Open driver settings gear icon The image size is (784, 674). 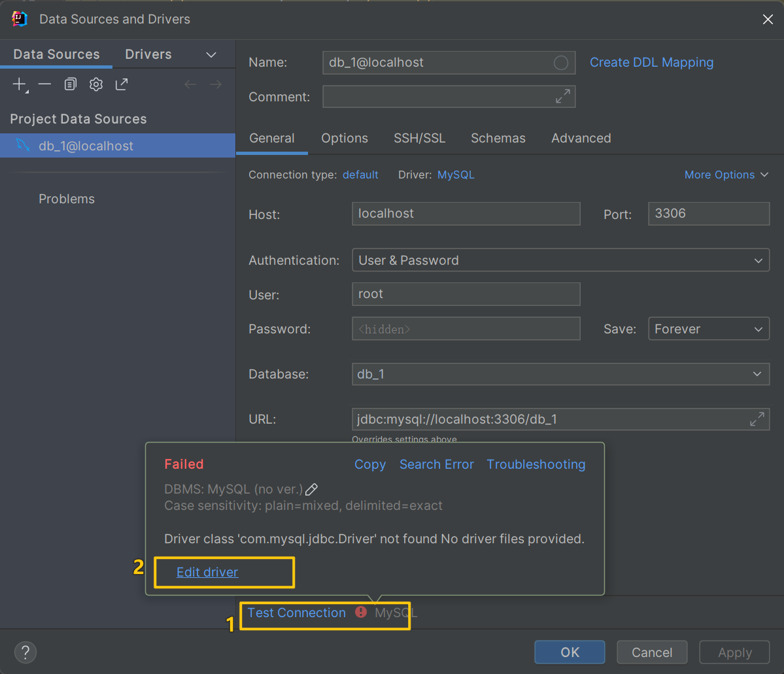[x=96, y=84]
